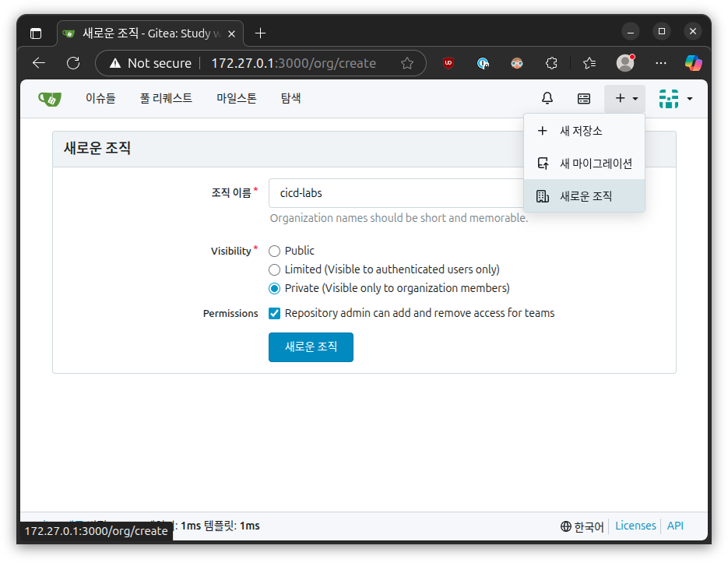Open the notifications bell
This screenshot has width=728, height=563.
(547, 98)
